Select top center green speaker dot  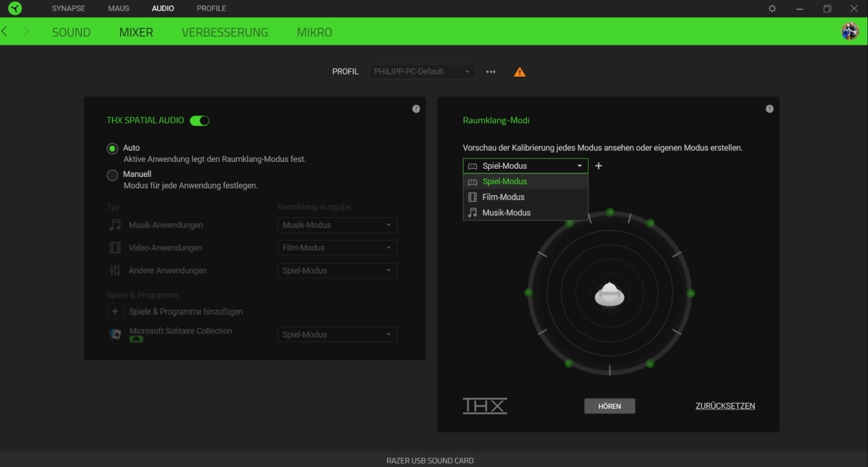pos(610,212)
